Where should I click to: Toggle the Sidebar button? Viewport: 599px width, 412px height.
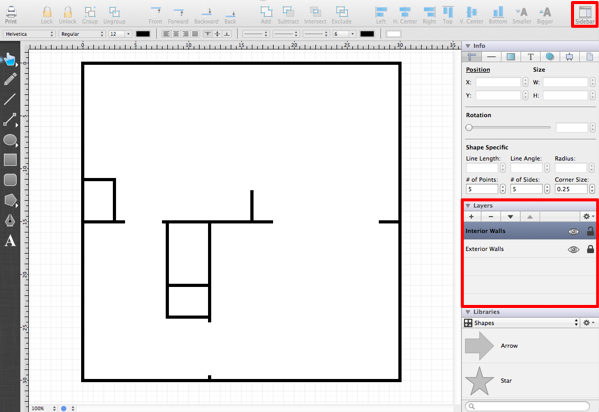585,15
